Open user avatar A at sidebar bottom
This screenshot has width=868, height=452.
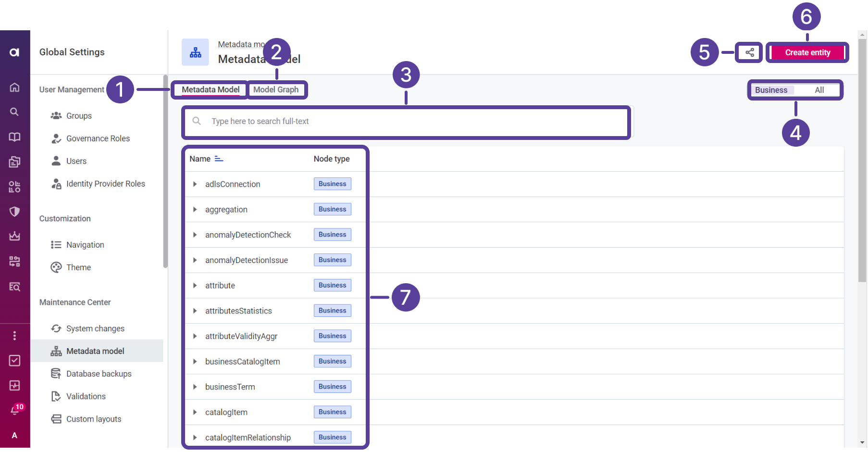click(x=15, y=435)
